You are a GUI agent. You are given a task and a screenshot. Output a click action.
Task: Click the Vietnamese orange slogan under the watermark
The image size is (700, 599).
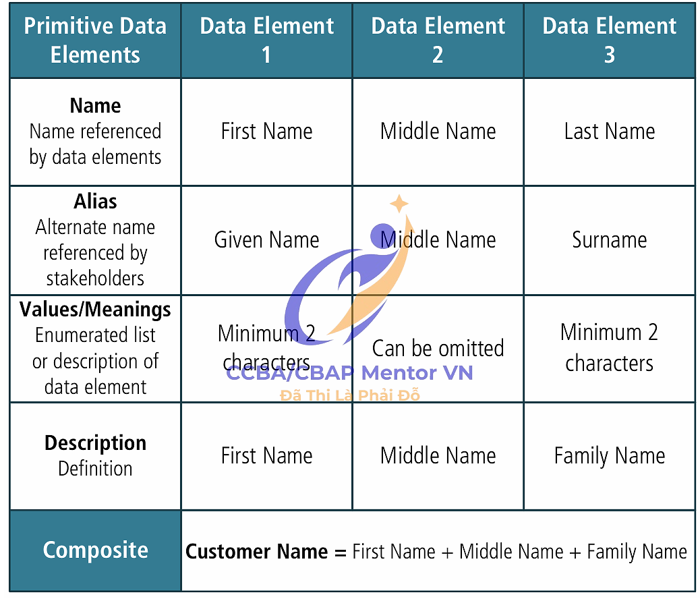click(x=349, y=395)
